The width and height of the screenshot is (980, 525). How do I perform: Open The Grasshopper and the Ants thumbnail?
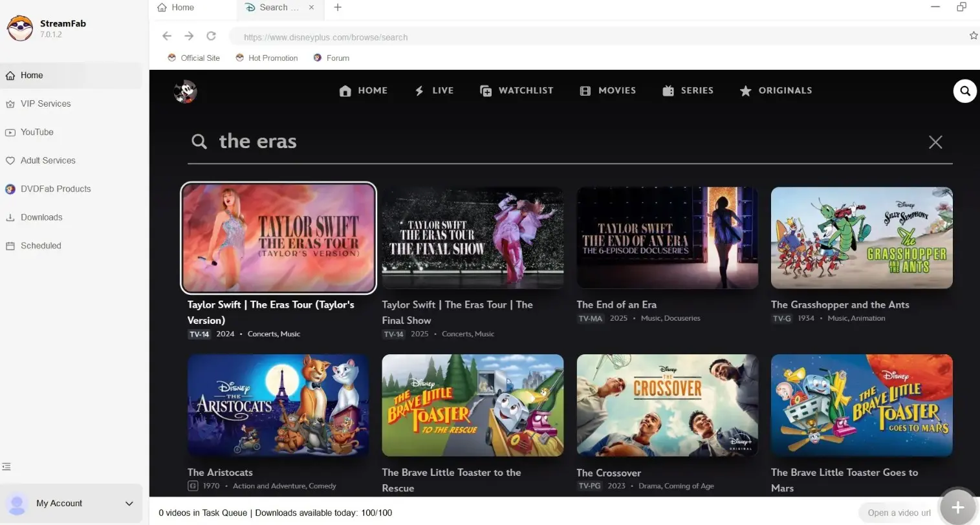tap(862, 238)
